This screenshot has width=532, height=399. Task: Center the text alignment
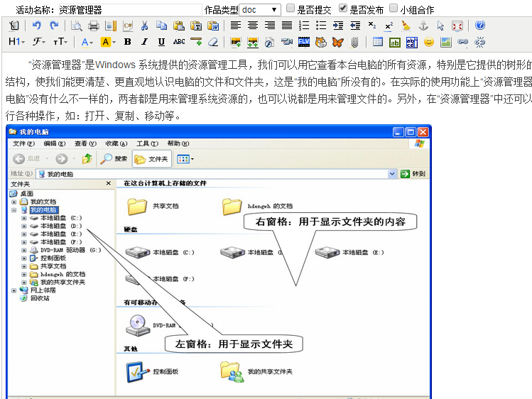pos(253,26)
